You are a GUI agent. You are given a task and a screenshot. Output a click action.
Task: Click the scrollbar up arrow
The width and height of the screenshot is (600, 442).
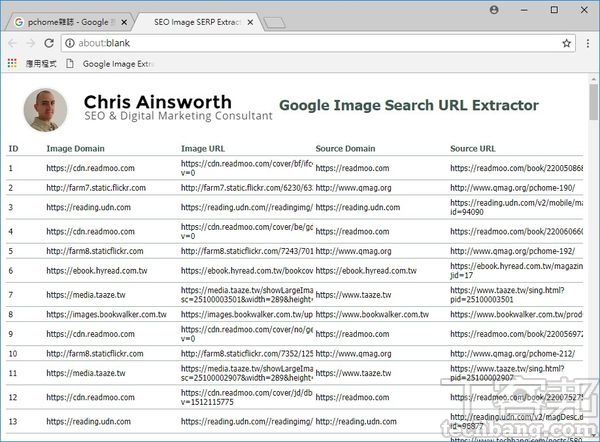[593, 79]
